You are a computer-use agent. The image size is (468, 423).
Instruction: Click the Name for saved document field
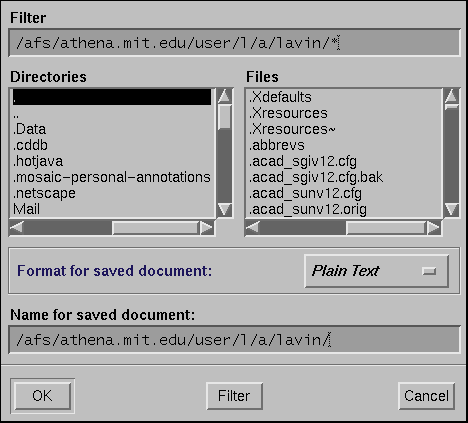click(x=234, y=340)
